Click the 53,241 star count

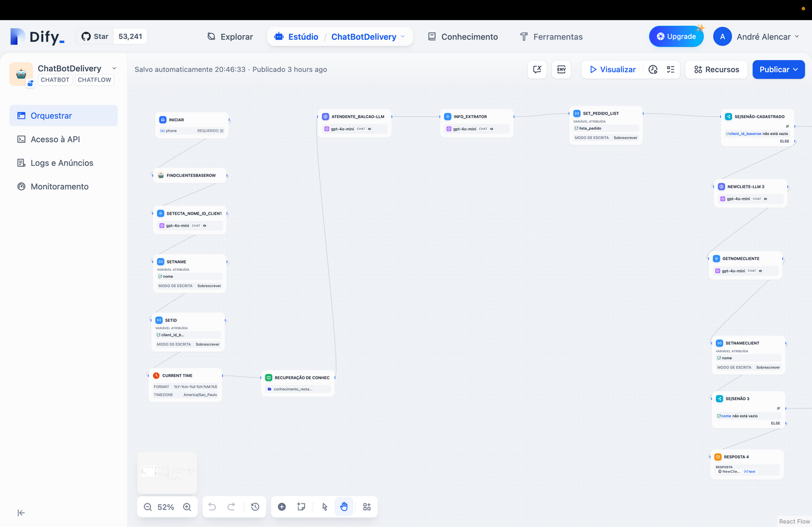tap(130, 37)
